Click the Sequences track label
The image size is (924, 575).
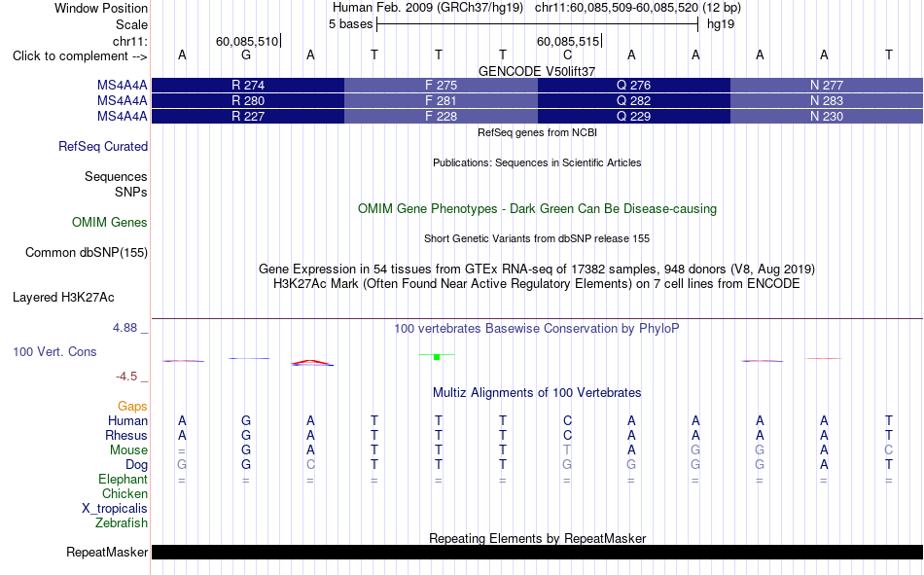coord(116,176)
